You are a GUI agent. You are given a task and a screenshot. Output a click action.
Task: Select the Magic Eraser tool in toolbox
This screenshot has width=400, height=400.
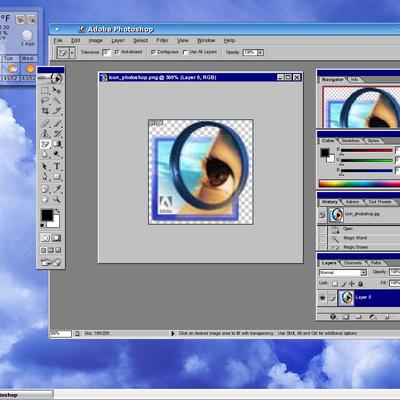(45, 144)
